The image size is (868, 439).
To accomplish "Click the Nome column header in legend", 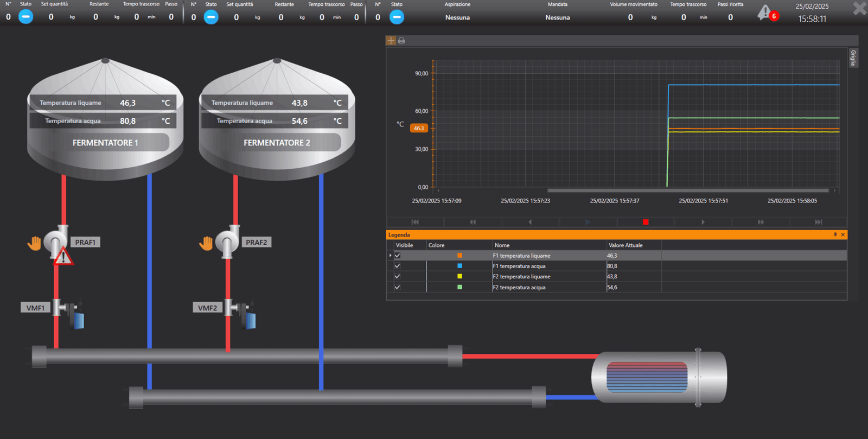I will click(x=502, y=245).
